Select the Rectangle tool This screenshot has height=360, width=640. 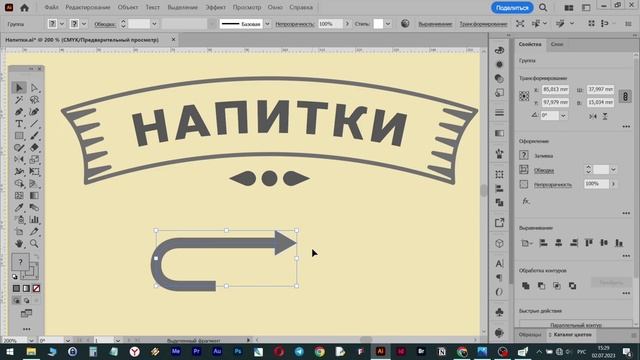(19, 136)
